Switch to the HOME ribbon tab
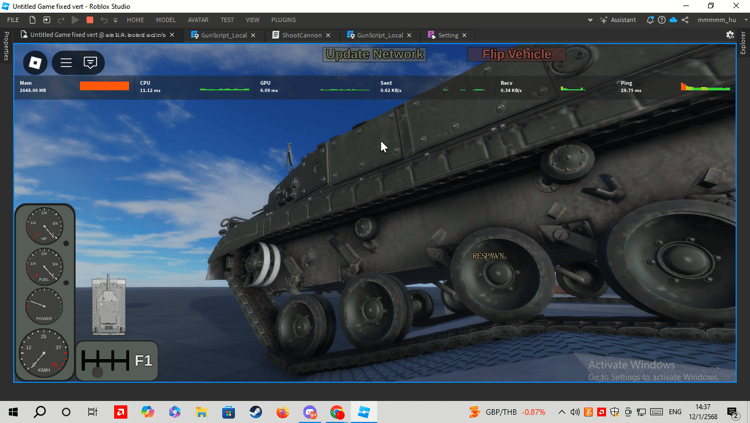The height and width of the screenshot is (423, 750). (x=135, y=20)
